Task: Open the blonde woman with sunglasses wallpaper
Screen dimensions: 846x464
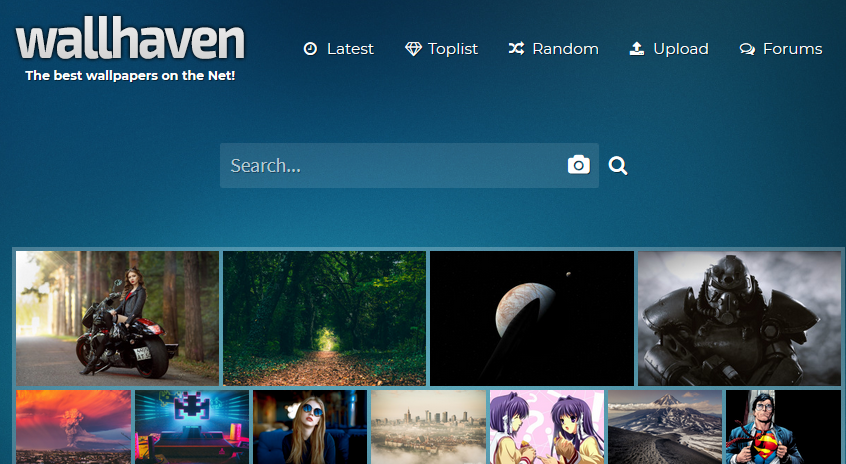Action: (x=310, y=427)
